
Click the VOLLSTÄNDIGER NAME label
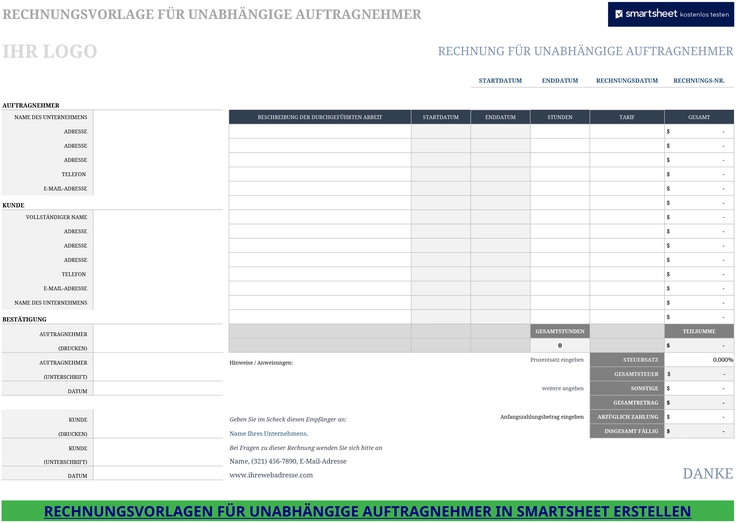[x=56, y=217]
